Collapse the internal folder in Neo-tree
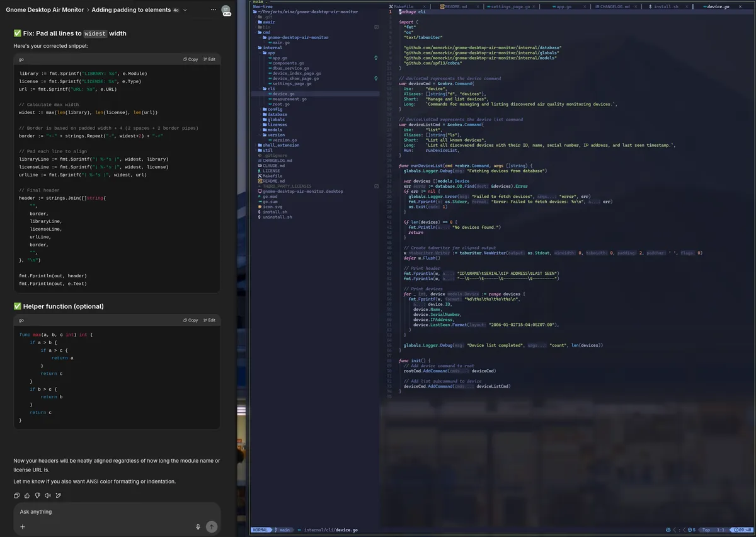Image resolution: width=756 pixels, height=537 pixels. (270, 48)
